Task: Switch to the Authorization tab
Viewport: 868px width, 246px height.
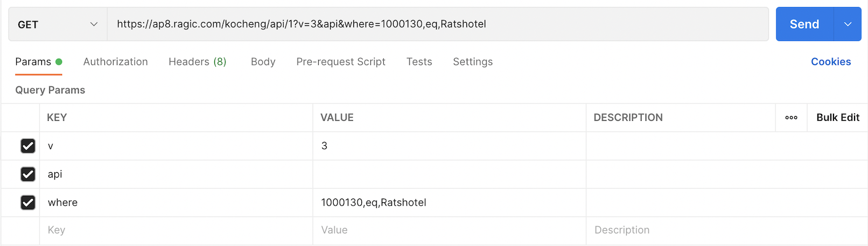Action: coord(115,62)
